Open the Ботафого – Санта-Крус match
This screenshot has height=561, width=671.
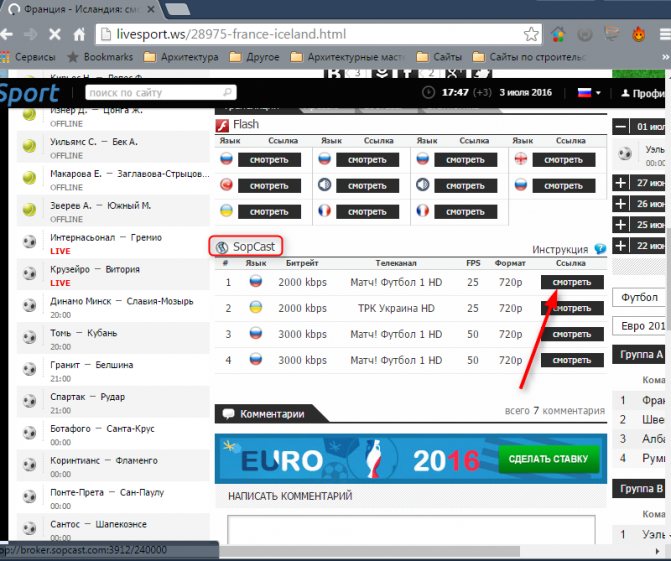113,435
